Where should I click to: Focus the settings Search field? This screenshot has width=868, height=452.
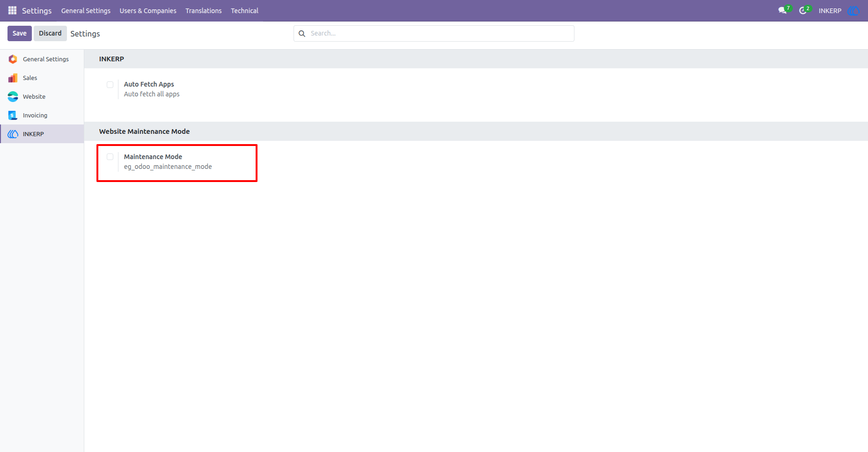click(x=434, y=33)
